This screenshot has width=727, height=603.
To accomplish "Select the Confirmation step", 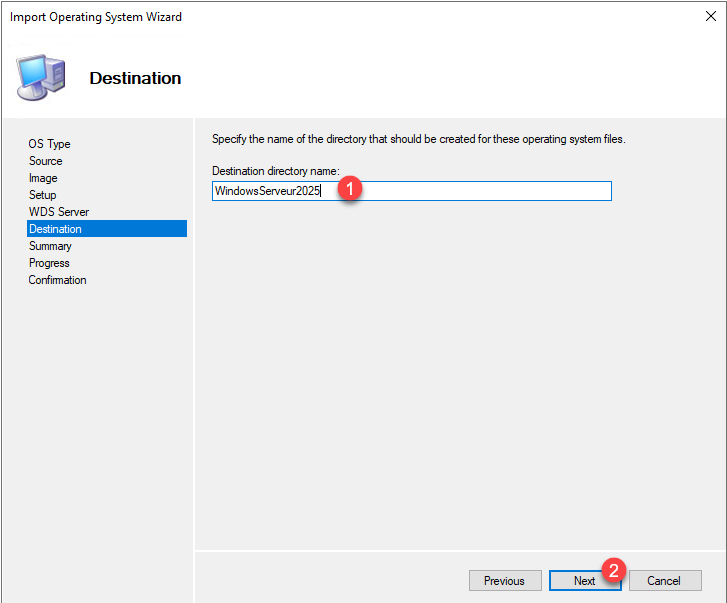I will (x=57, y=280).
